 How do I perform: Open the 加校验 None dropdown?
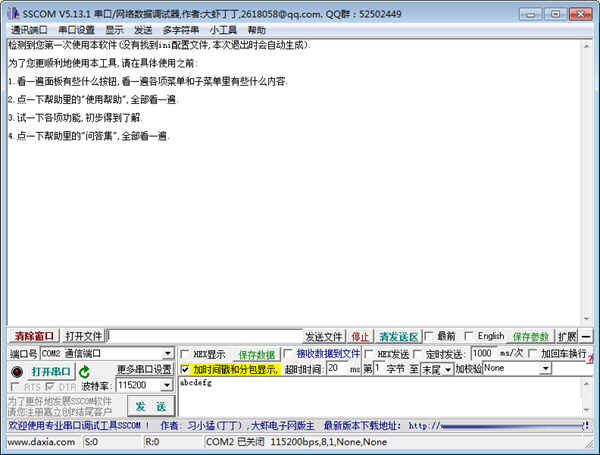(545, 369)
